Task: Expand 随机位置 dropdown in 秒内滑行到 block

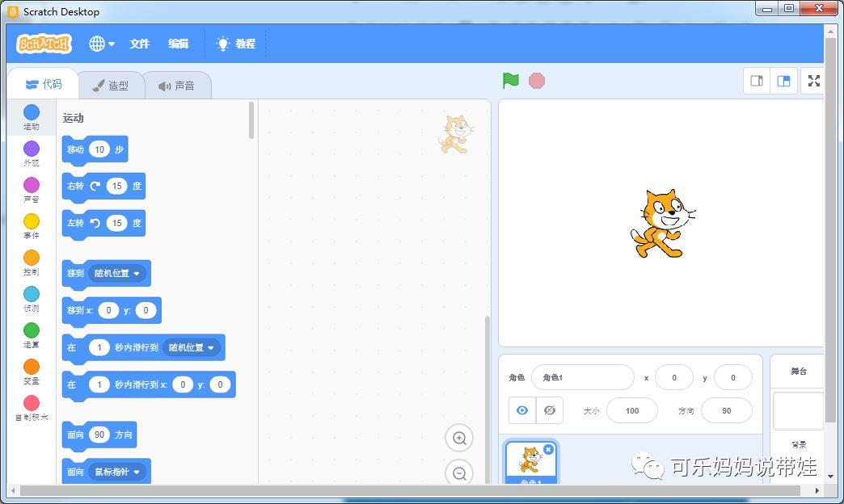Action: tap(191, 347)
